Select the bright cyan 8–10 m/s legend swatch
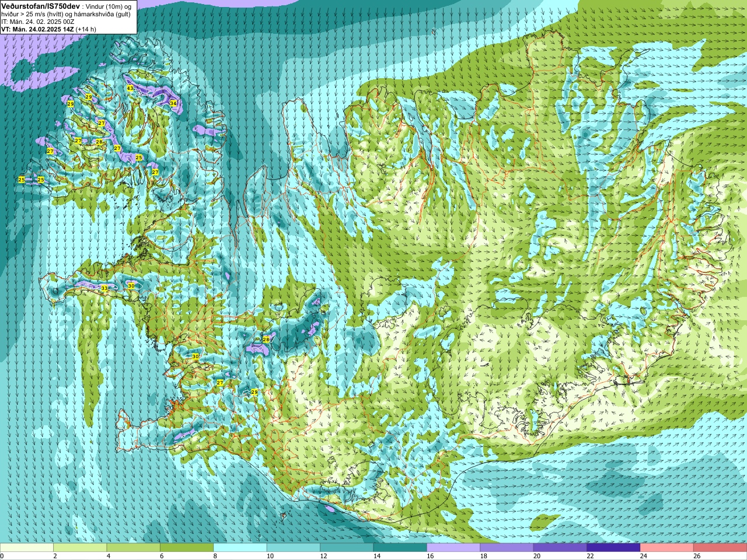This screenshot has height=560, width=747. click(x=240, y=548)
